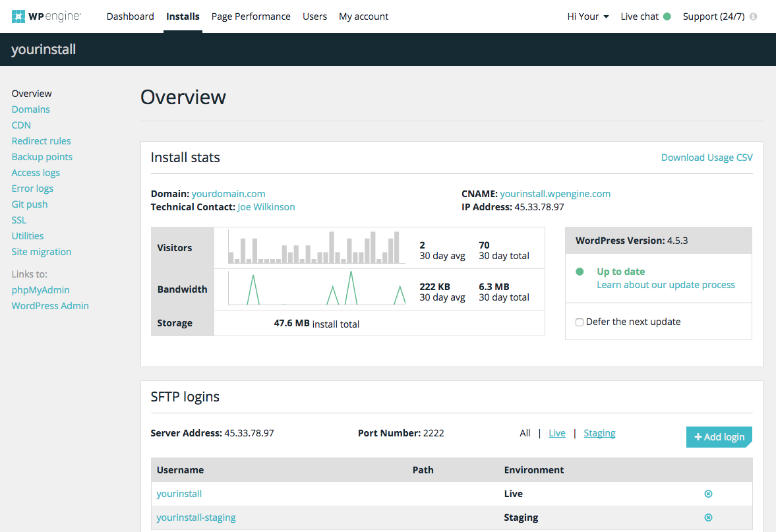The width and height of the screenshot is (776, 532).
Task: Remove the yourinstall-staging login via its delete icon
Action: point(708,517)
